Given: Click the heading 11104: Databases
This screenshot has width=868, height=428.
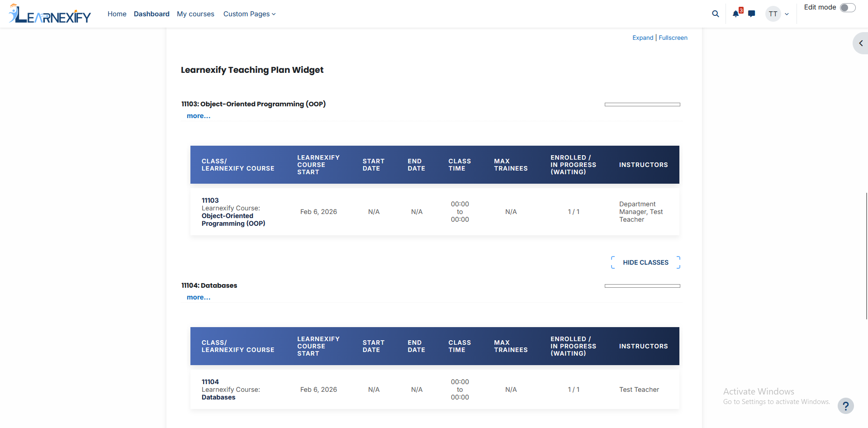Looking at the screenshot, I should [x=209, y=285].
